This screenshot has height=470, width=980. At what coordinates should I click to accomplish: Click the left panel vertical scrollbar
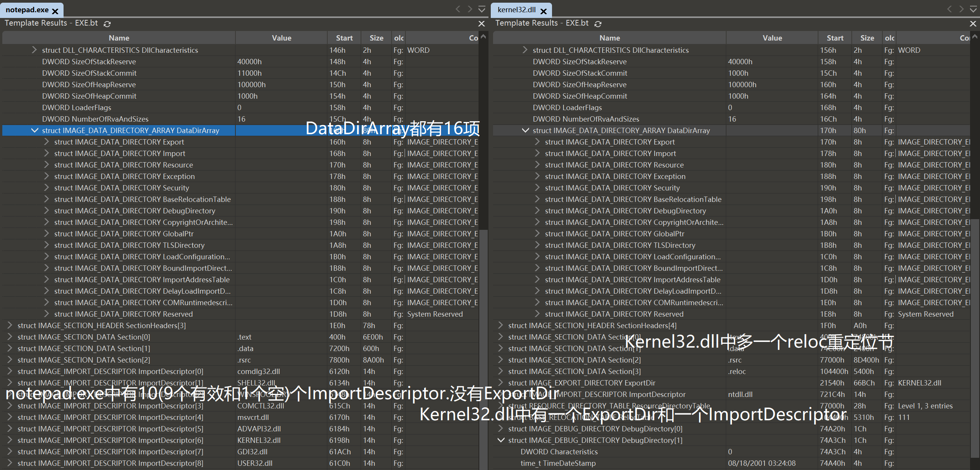pos(484,306)
